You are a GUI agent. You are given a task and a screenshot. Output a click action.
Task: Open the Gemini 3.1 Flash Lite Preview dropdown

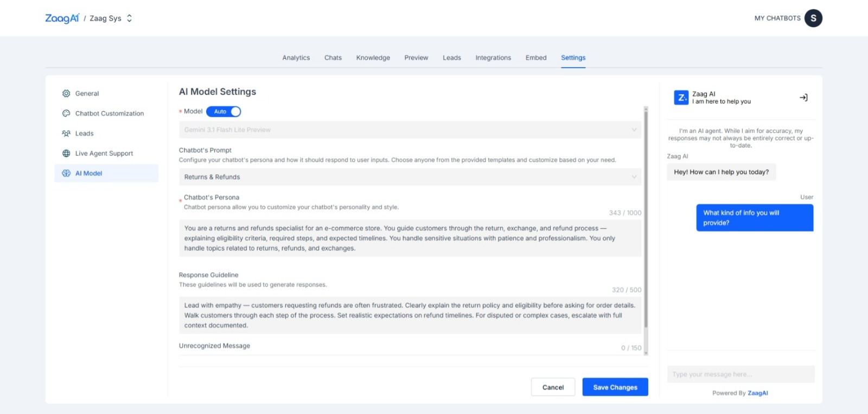pyautogui.click(x=410, y=130)
